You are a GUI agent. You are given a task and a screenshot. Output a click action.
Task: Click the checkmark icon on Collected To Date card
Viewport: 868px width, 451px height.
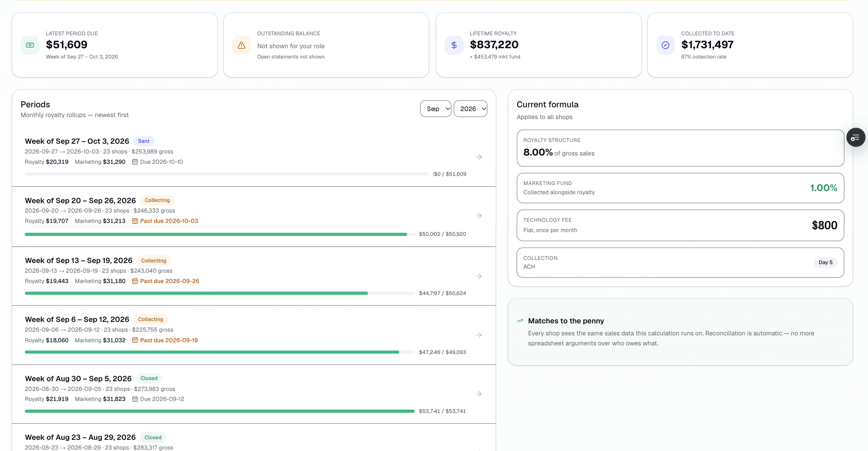[665, 45]
